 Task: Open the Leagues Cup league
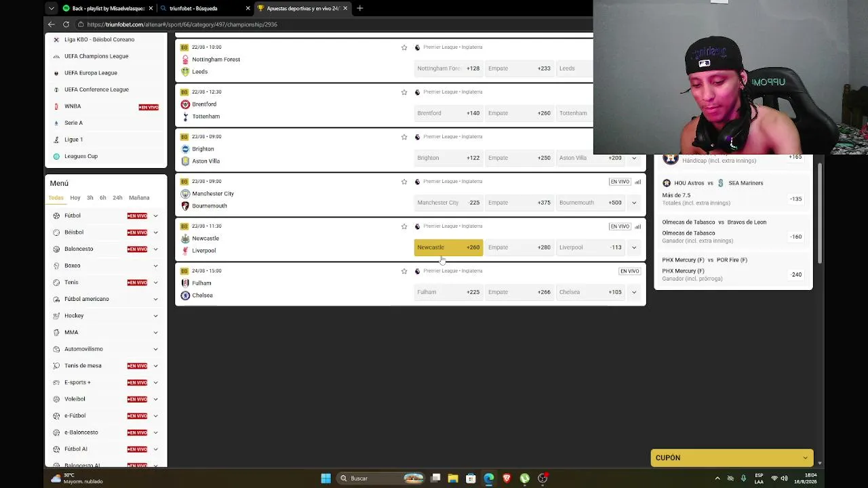pyautogui.click(x=81, y=157)
